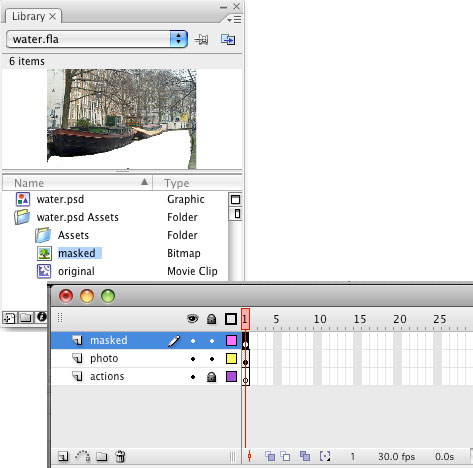Viewport: 473px width, 468px height.
Task: Open the Library panel options menu
Action: coord(234,20)
